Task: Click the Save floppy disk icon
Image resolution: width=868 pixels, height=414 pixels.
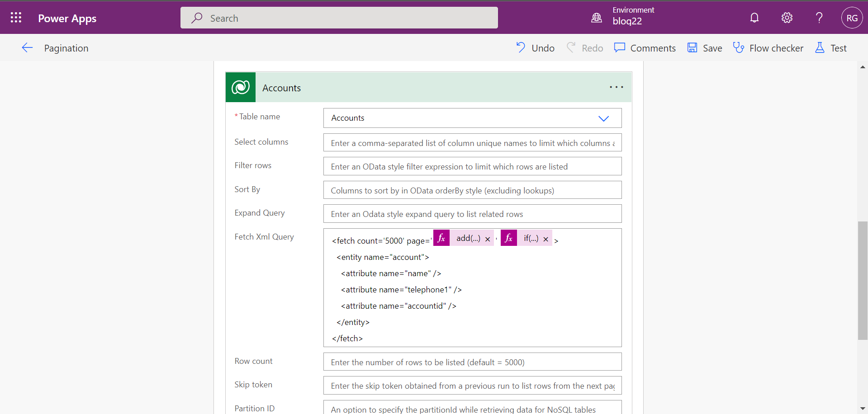Action: tap(692, 47)
